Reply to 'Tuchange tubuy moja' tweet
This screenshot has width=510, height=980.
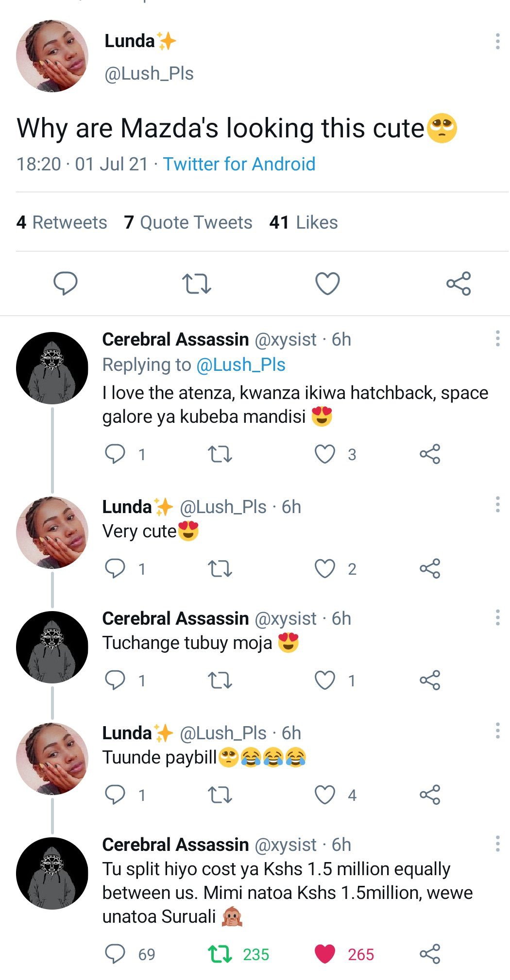click(x=115, y=680)
